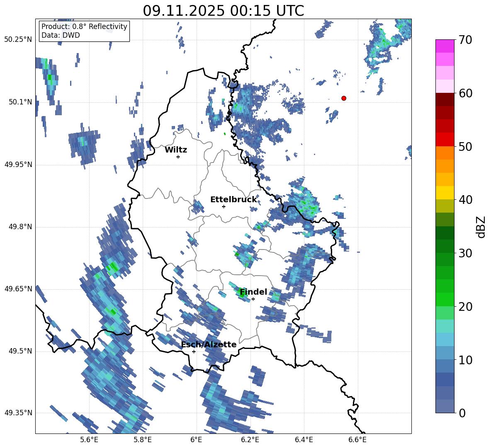Click the 10 tick on the colorbar
The height and width of the screenshot is (448, 491).
click(465, 360)
